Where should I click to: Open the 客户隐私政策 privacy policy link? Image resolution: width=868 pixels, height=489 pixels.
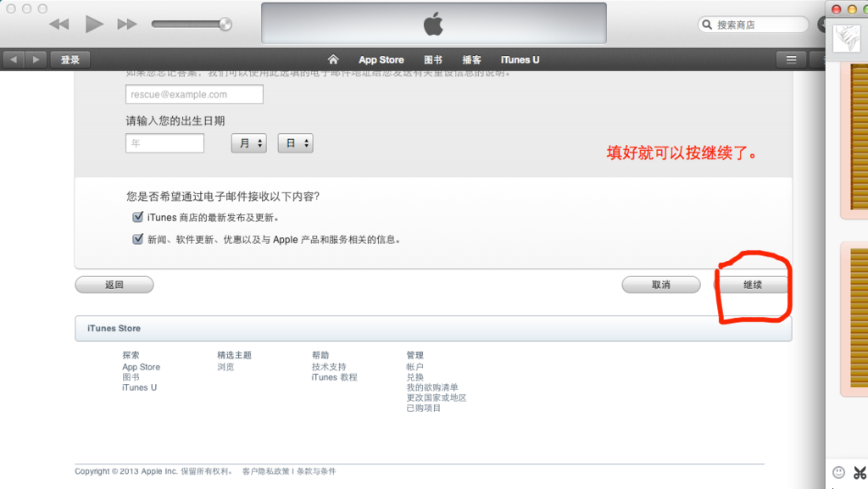point(265,471)
